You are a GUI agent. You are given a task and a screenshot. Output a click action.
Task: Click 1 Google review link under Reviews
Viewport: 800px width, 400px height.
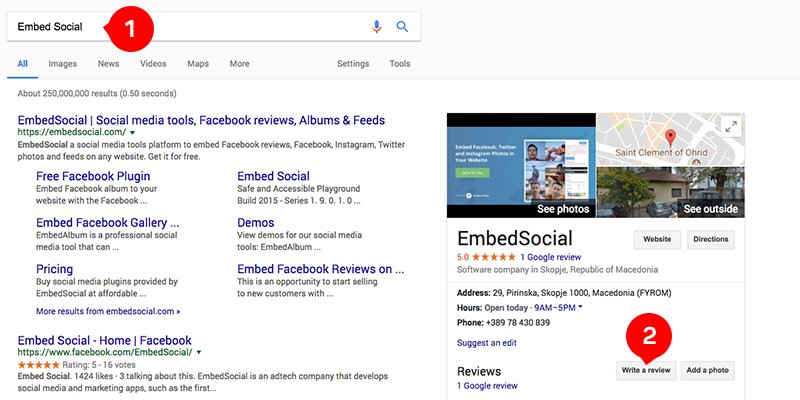[487, 386]
